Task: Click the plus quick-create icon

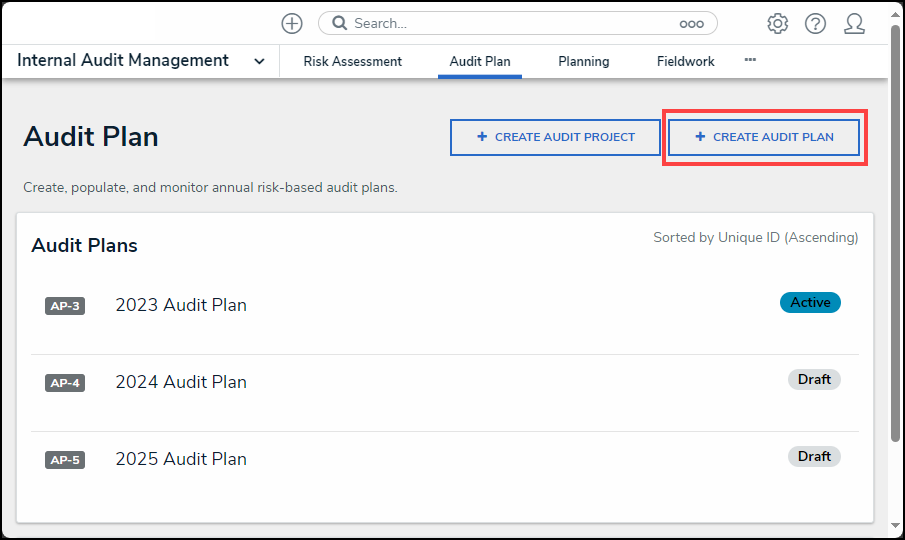Action: click(x=291, y=23)
